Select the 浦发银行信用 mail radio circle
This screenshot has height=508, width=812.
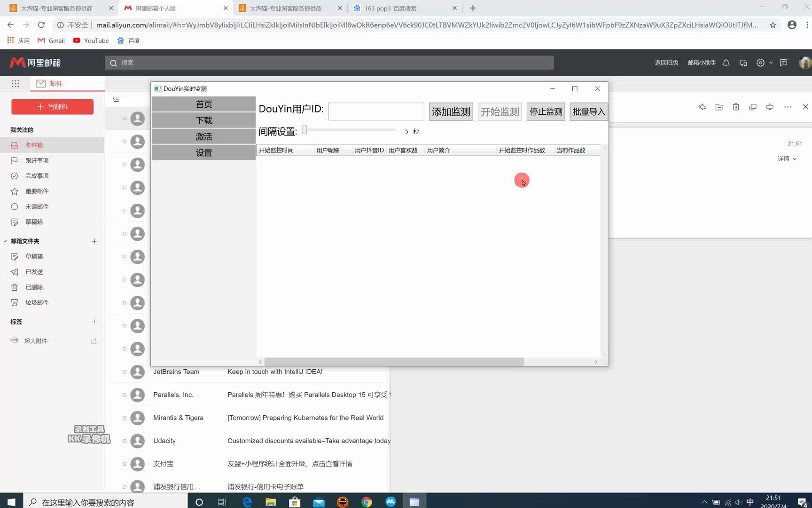click(x=125, y=487)
